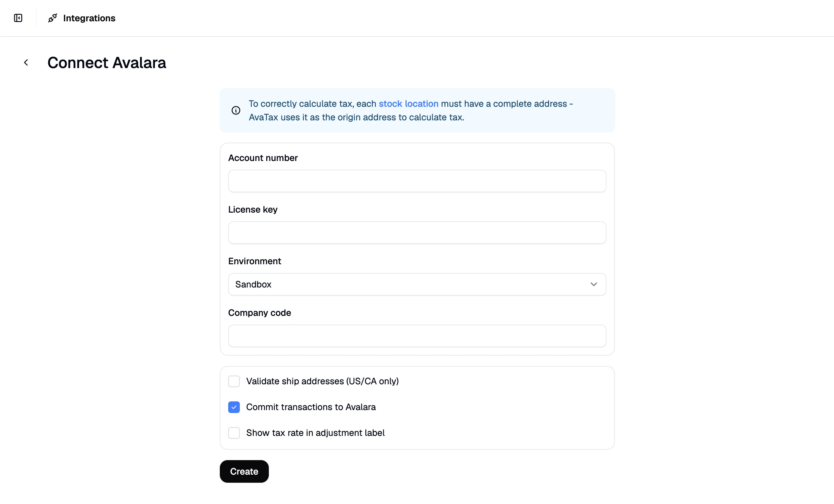Image resolution: width=834 pixels, height=504 pixels.
Task: Click the "Show tax rate in adjustment label" text
Action: 315,433
